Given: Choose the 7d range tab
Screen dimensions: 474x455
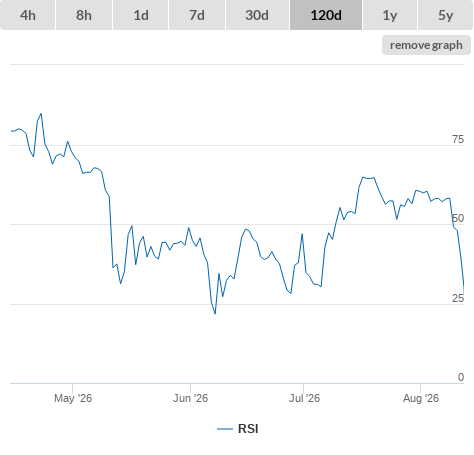Looking at the screenshot, I should click(197, 15).
